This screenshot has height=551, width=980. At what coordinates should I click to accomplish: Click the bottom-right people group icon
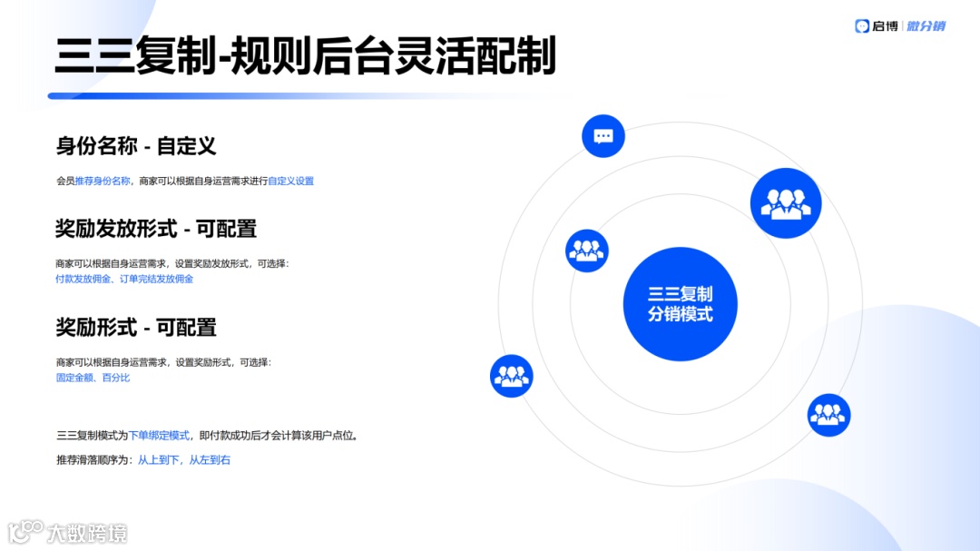tap(828, 415)
